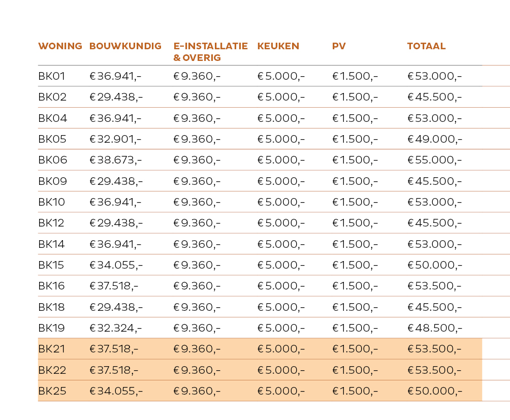Select the keuken amount in BK10 row
The height and width of the screenshot is (420, 510).
coord(281,202)
